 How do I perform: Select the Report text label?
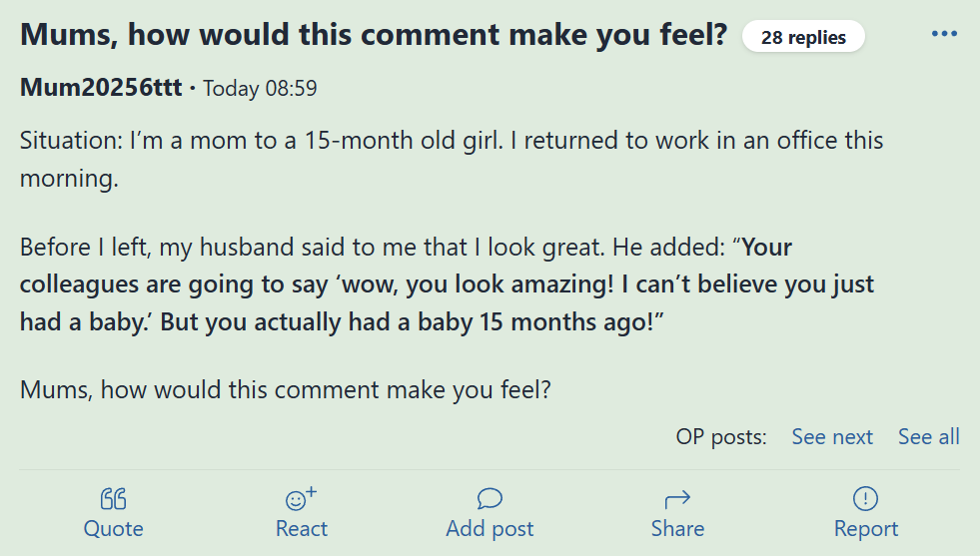(866, 528)
